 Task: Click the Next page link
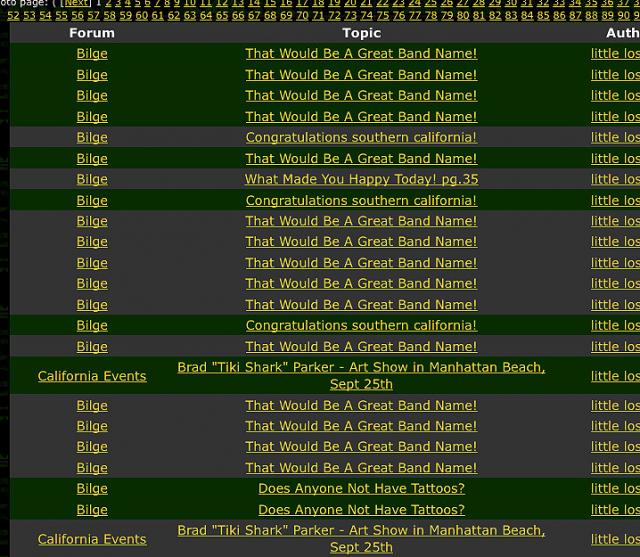pyautogui.click(x=76, y=3)
